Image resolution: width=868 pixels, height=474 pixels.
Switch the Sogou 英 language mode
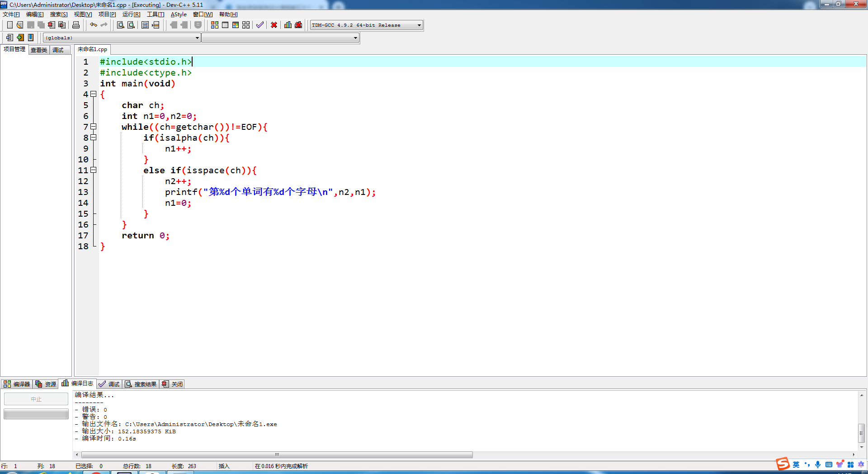pos(796,465)
